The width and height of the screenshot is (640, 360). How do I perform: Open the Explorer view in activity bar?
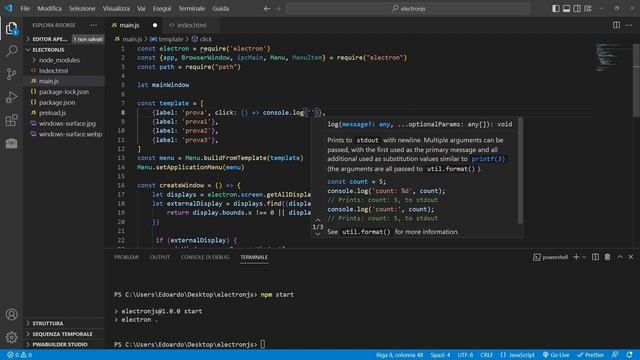pos(11,28)
